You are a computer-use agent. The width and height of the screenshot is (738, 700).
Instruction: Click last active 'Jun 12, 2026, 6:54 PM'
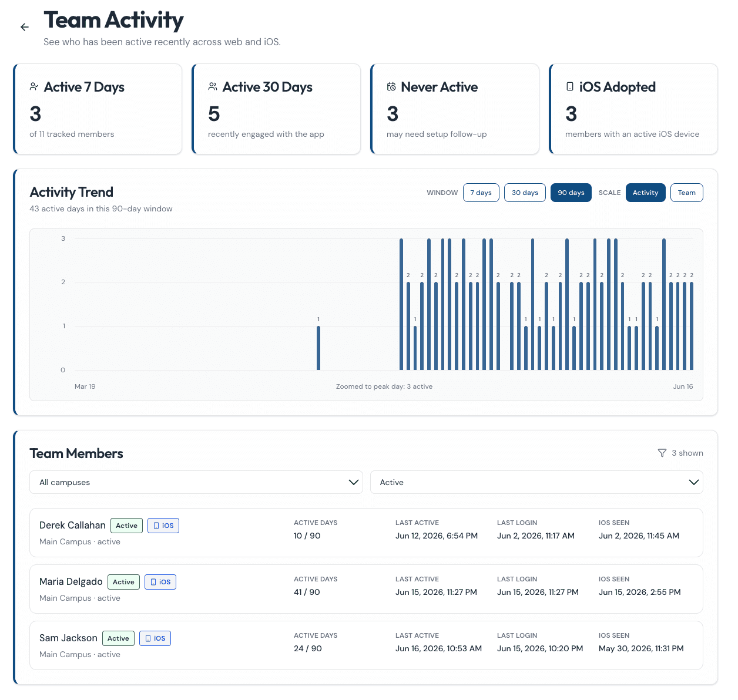click(x=437, y=536)
